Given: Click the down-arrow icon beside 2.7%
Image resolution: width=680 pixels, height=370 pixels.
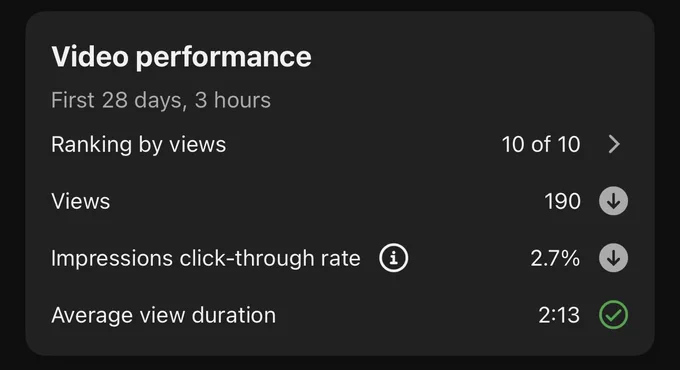Looking at the screenshot, I should pyautogui.click(x=613, y=258).
